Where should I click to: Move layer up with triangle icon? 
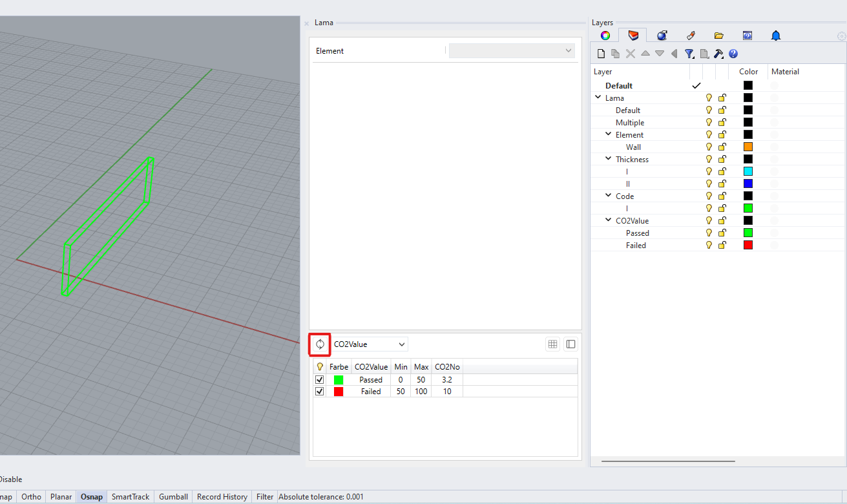(645, 54)
